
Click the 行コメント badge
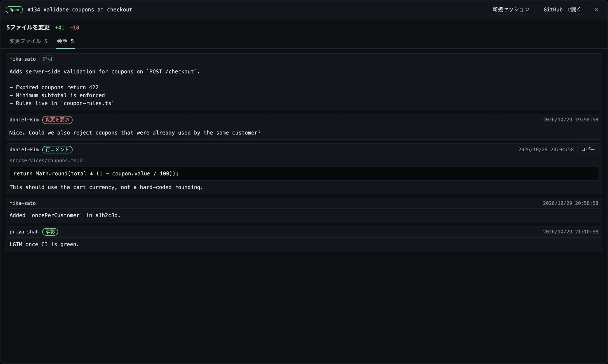click(x=57, y=150)
